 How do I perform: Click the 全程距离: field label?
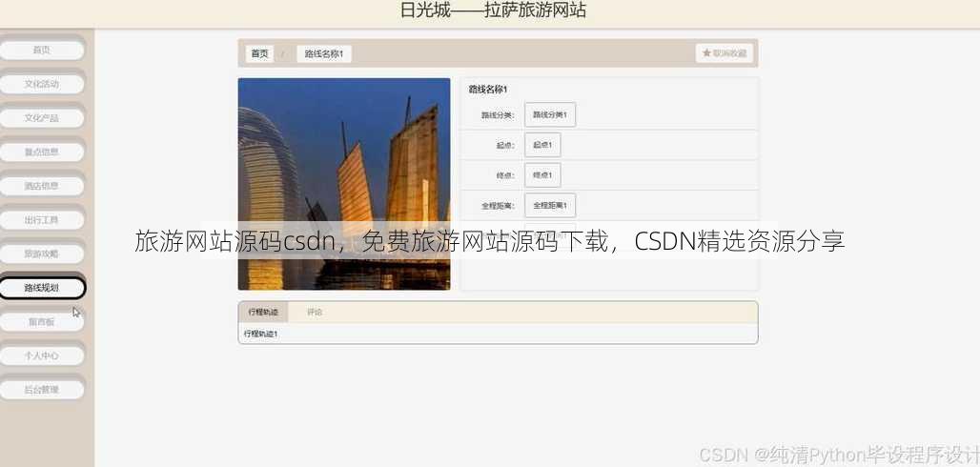(498, 205)
